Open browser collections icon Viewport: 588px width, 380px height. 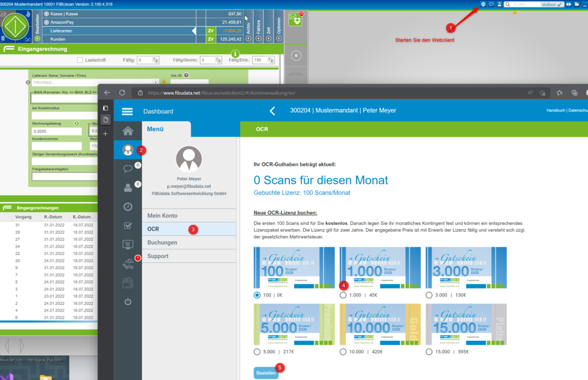pos(574,92)
